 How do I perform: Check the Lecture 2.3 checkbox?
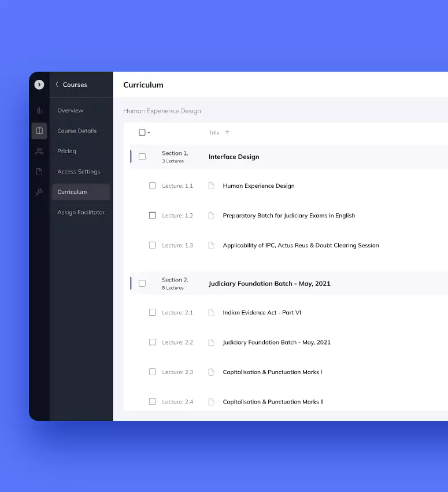(153, 372)
